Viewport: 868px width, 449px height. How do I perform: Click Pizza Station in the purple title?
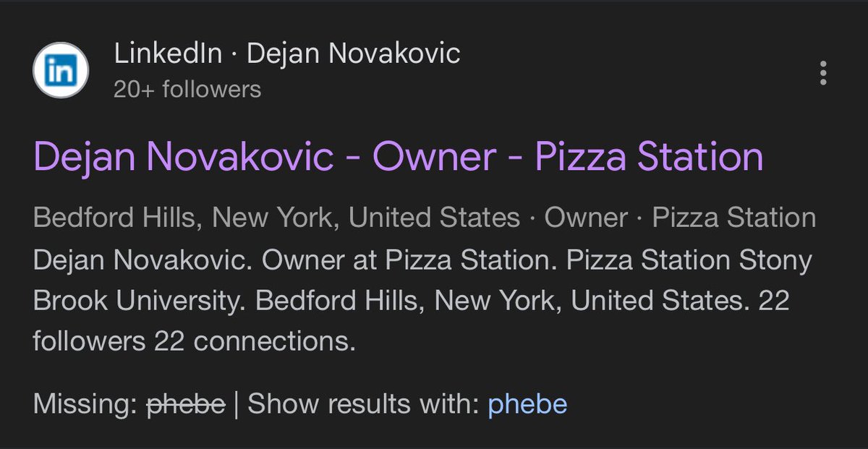pos(649,157)
